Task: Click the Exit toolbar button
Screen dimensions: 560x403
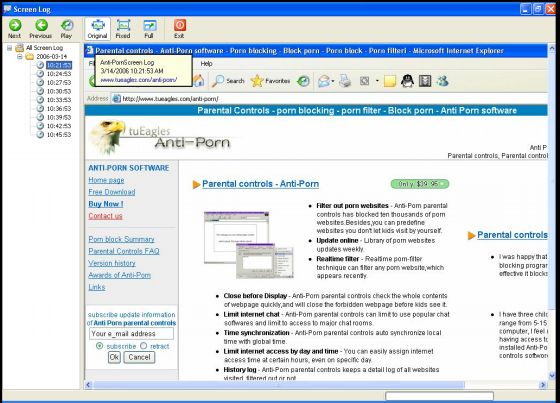Action: 179,29
